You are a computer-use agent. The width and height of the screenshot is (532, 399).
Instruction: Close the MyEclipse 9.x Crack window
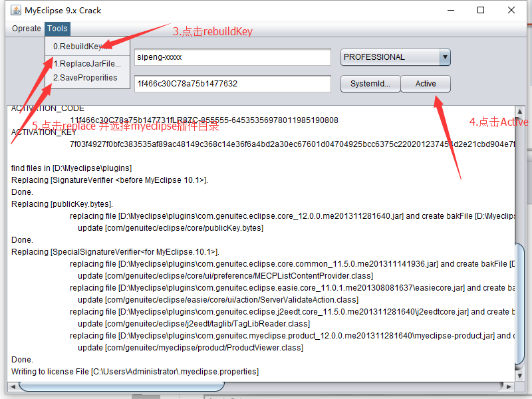point(511,10)
